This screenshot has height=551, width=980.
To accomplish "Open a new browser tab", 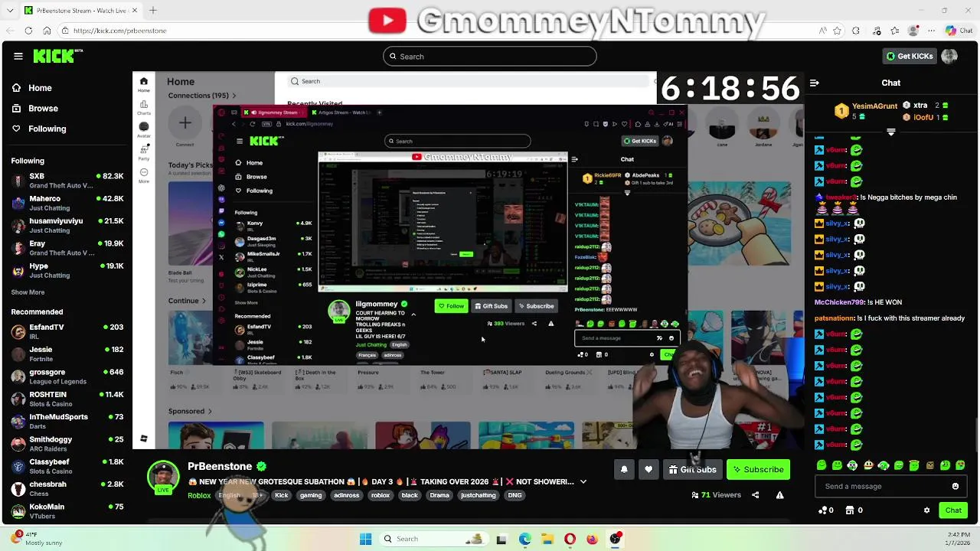I will point(152,10).
